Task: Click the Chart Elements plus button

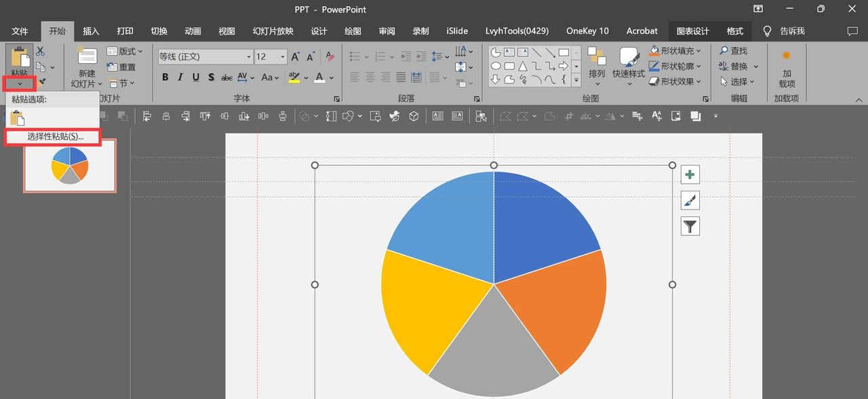Action: tap(690, 174)
